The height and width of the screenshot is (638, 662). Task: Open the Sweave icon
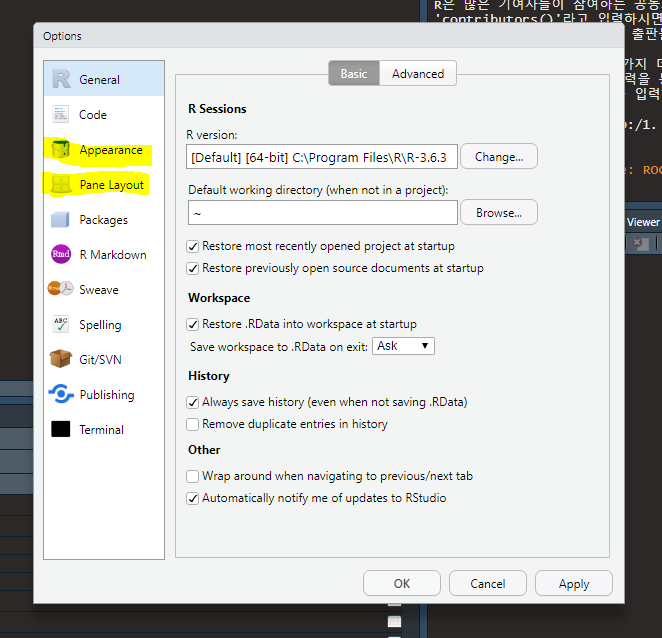click(x=60, y=289)
